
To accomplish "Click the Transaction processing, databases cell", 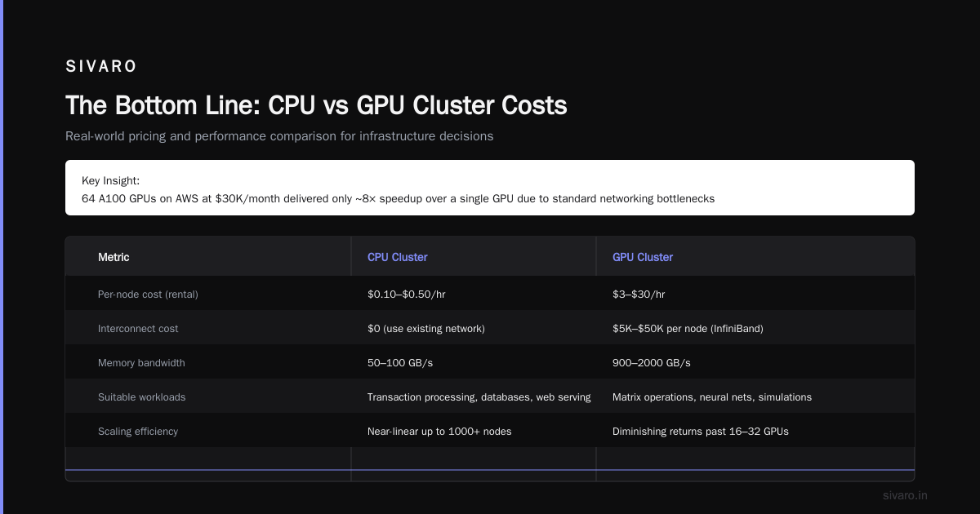I will pos(479,397).
